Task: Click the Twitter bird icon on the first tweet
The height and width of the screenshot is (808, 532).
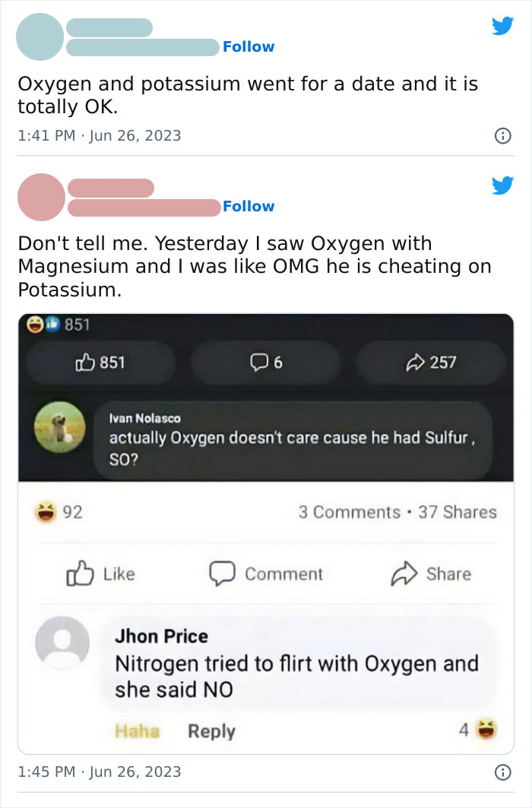Action: coord(503,26)
